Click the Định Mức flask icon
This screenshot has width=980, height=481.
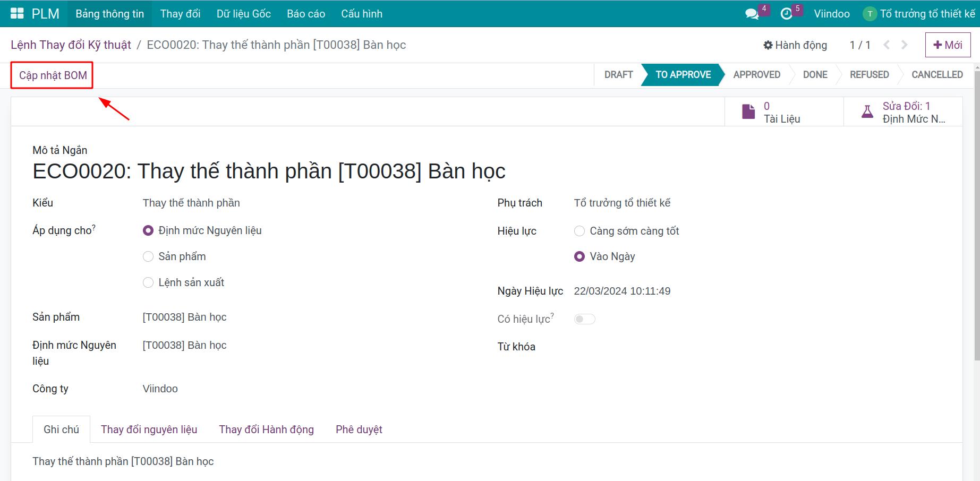click(867, 111)
